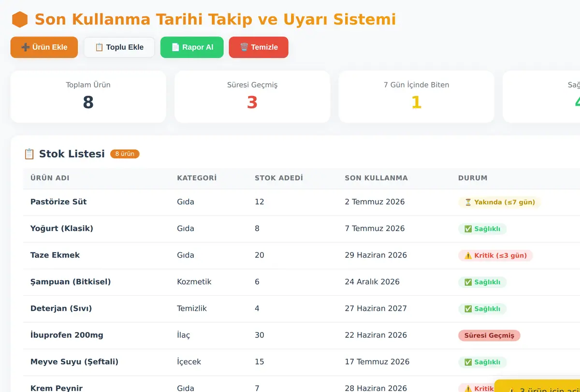Click the Kozmetik category cell
The width and height of the screenshot is (580, 392).
(x=194, y=282)
